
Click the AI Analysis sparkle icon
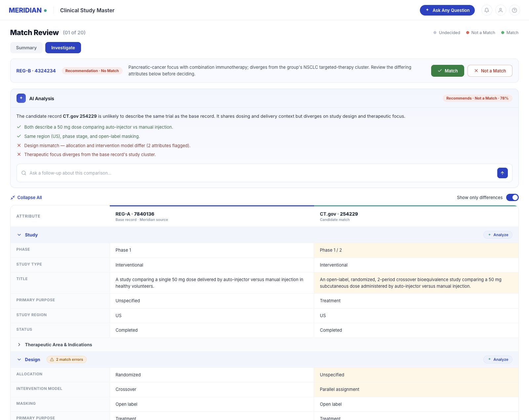pyautogui.click(x=21, y=98)
